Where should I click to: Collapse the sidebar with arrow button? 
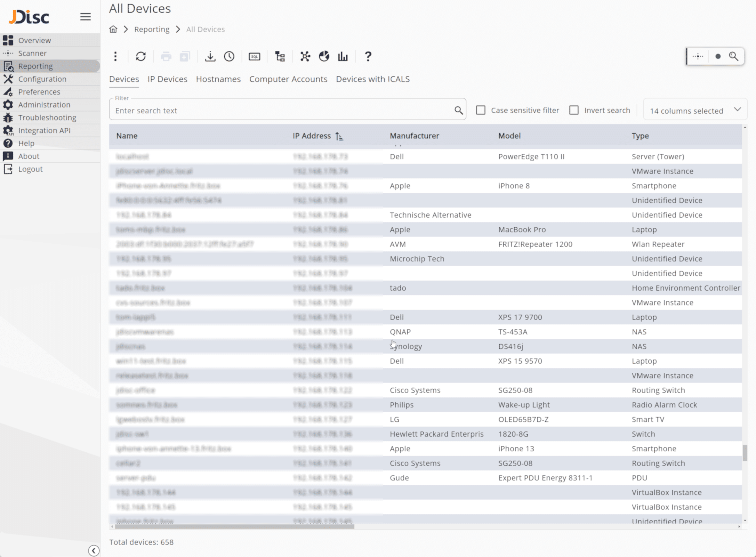tap(94, 550)
